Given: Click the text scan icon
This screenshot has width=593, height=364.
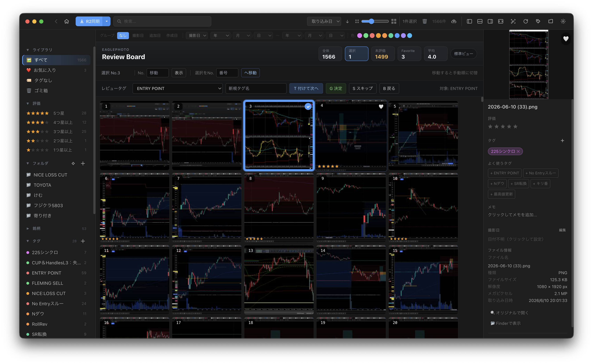Looking at the screenshot, I should 513,21.
